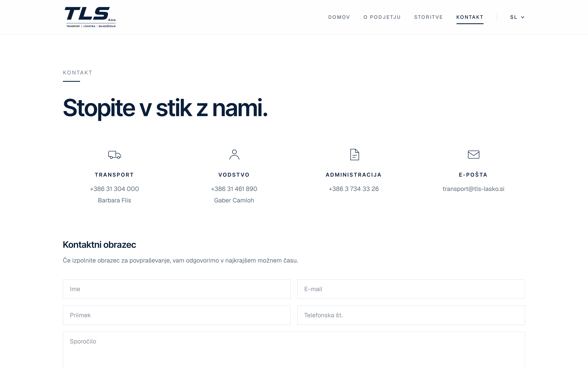
Task: Click the TRANSPORT heading
Action: [x=115, y=175]
